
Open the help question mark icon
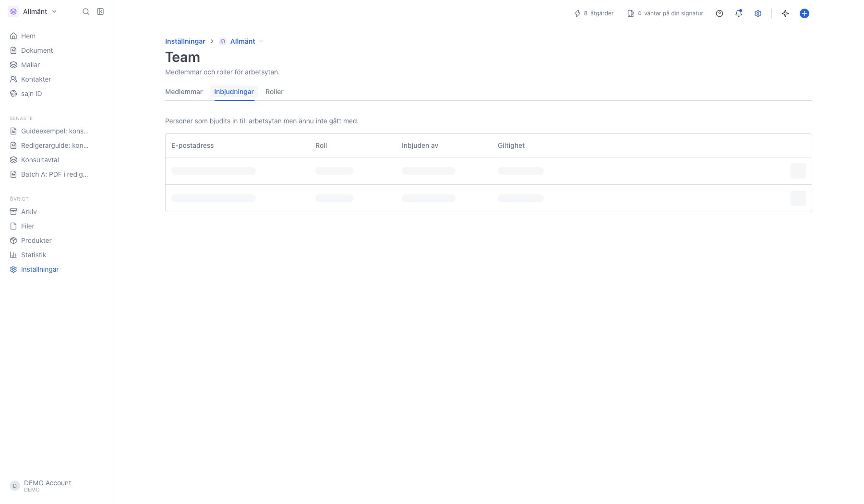[x=720, y=13]
